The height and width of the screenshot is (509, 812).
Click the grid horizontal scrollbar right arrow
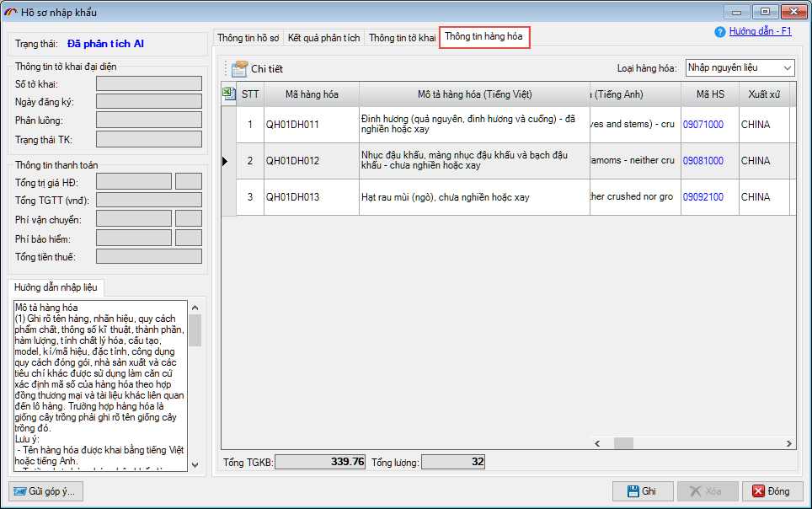tap(782, 443)
